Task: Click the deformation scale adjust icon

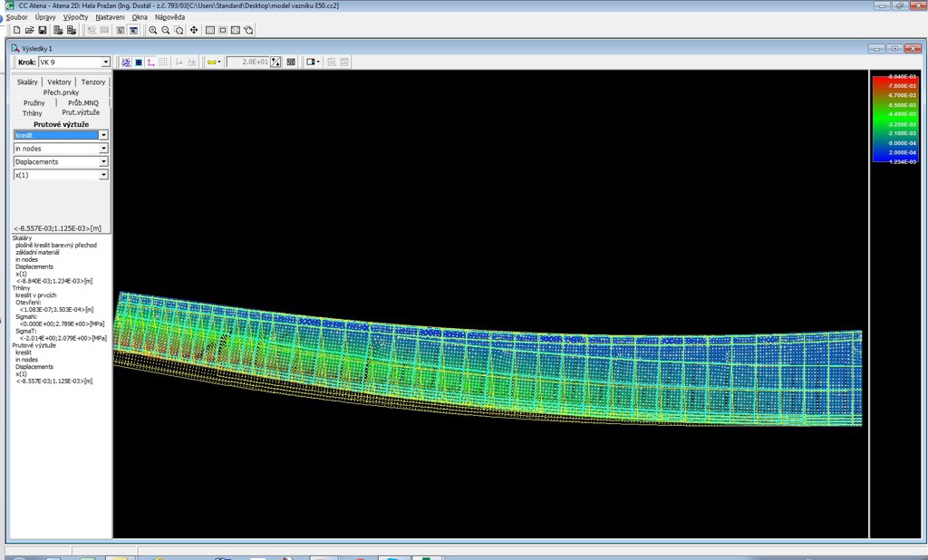Action: coord(275,63)
